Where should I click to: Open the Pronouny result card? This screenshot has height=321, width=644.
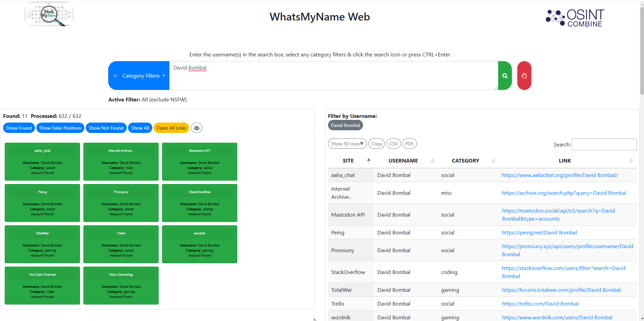click(x=121, y=203)
